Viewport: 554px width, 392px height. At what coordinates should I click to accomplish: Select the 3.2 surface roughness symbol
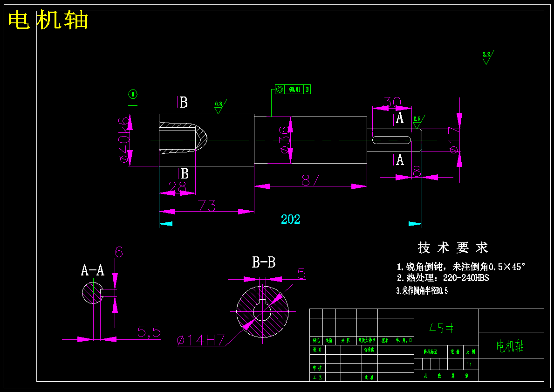tap(487, 58)
